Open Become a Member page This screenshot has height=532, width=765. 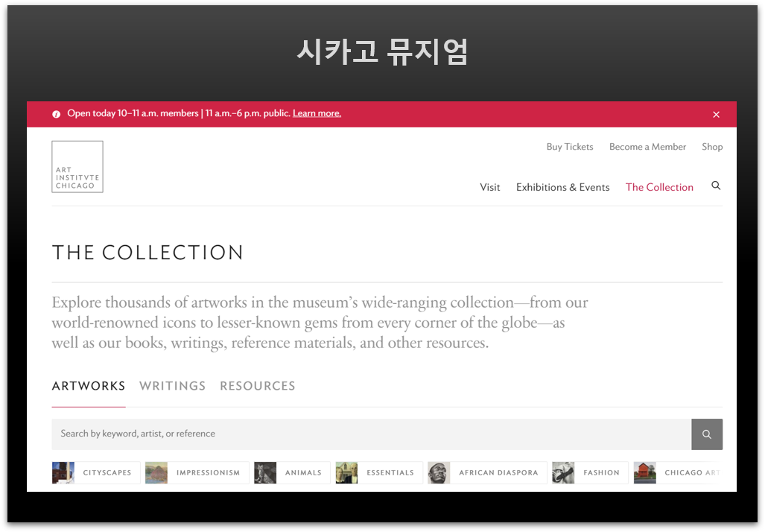pos(647,147)
